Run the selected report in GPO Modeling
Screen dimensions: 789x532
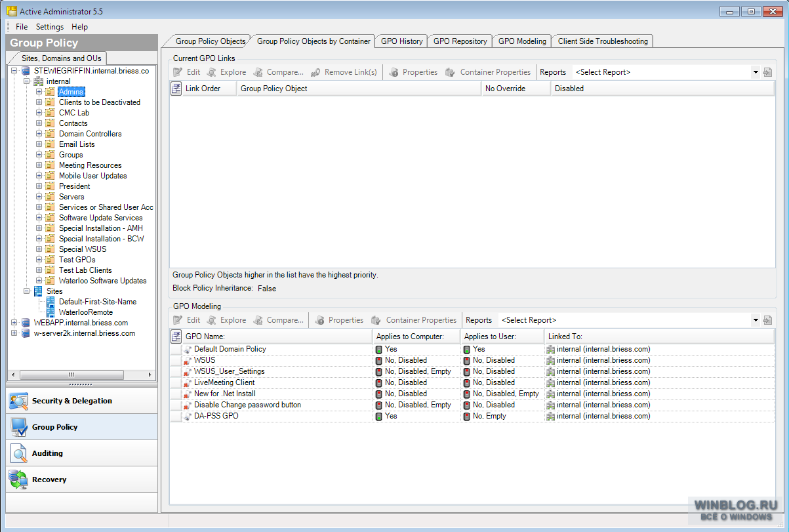[768, 320]
